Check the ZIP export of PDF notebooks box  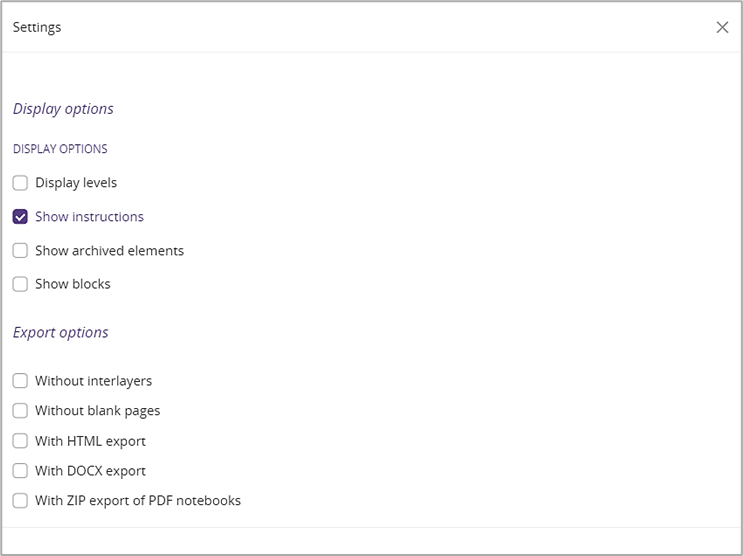(20, 501)
